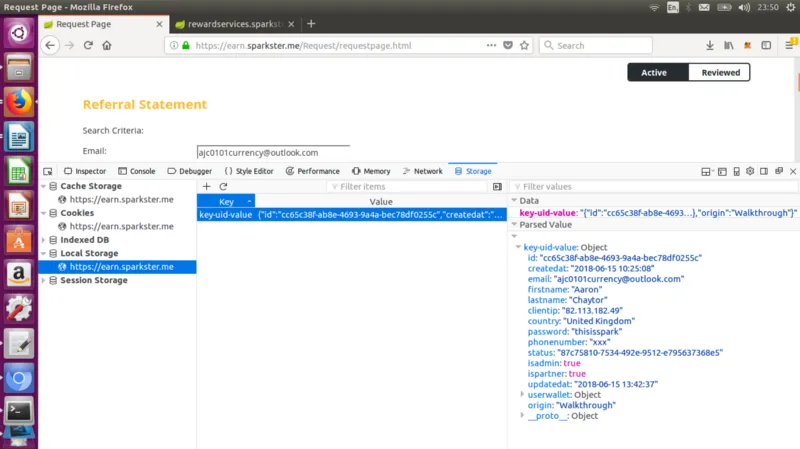Focus the Filter values input

pyautogui.click(x=654, y=187)
